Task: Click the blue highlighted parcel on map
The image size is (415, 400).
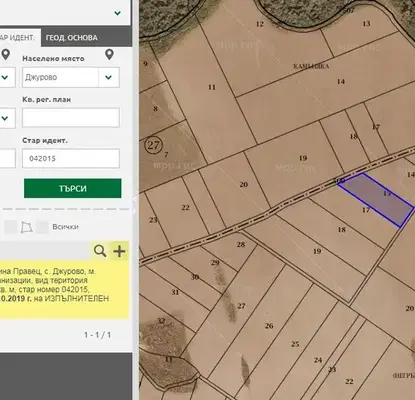Action: coord(377,199)
